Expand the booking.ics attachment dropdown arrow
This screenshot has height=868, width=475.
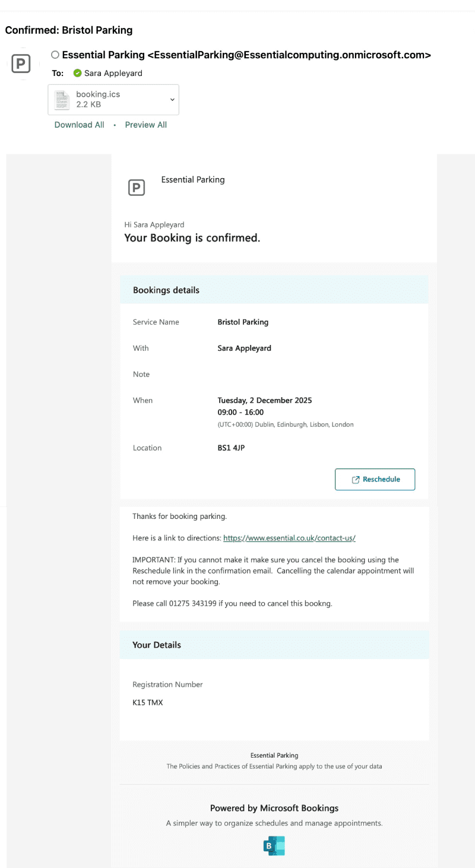172,100
